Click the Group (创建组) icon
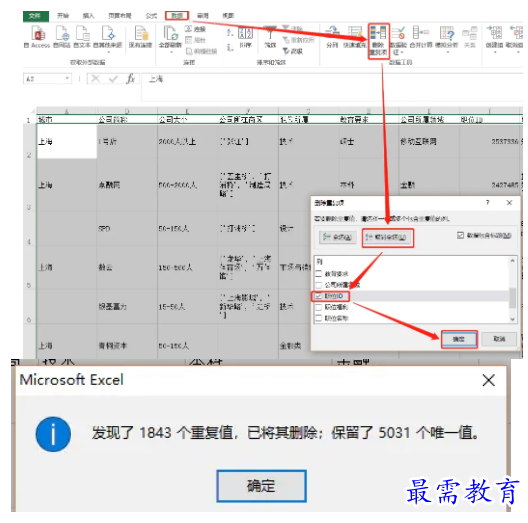528x523 pixels. [494, 33]
